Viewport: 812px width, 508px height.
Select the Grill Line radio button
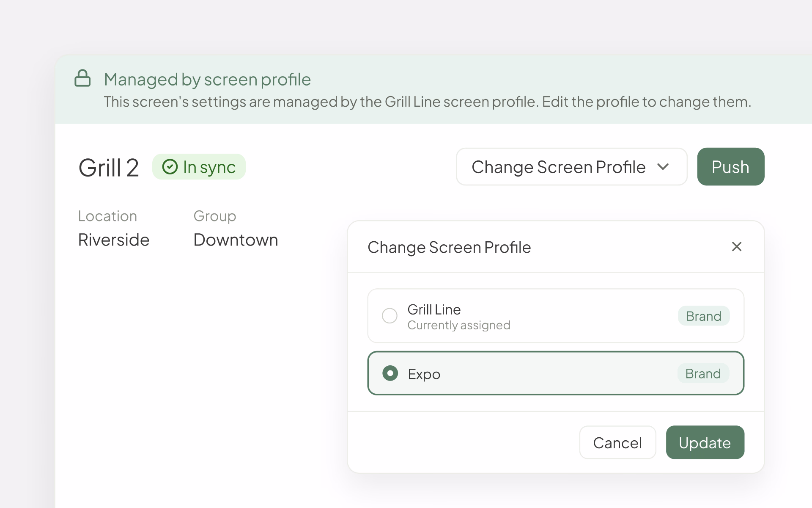(390, 316)
